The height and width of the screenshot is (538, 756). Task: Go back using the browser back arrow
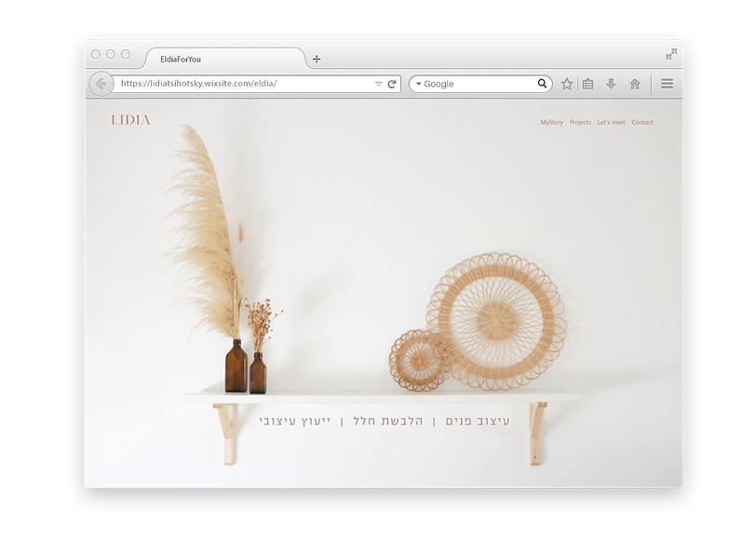101,84
